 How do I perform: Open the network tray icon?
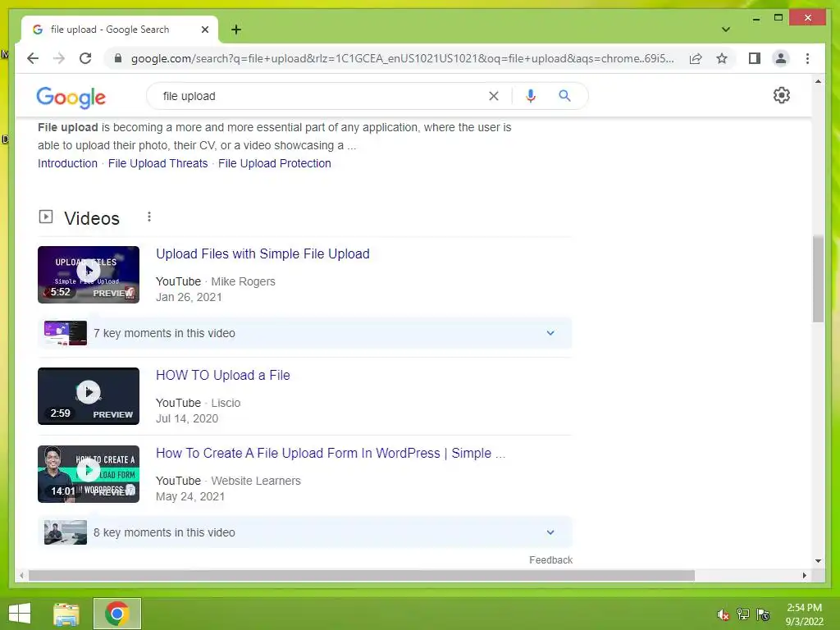tap(743, 614)
